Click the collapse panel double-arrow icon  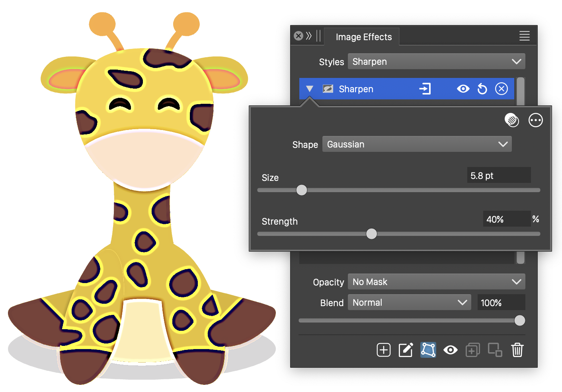309,36
